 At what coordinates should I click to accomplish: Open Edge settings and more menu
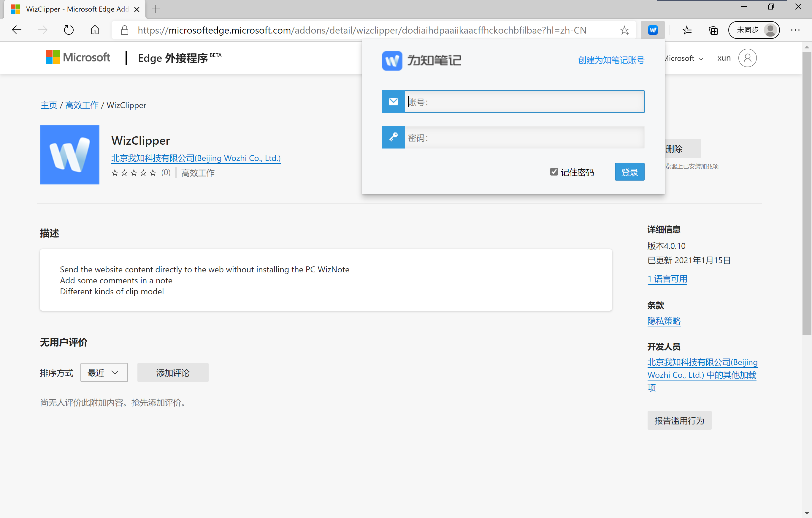[x=795, y=30]
